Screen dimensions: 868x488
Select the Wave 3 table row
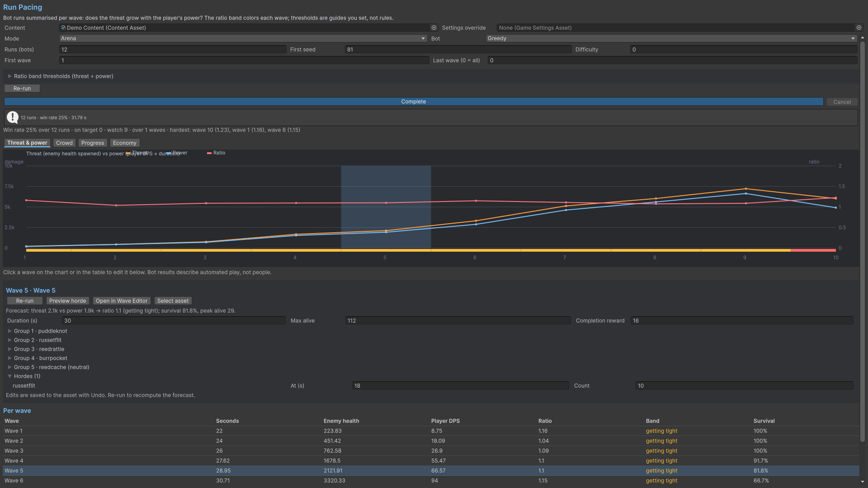click(x=431, y=451)
